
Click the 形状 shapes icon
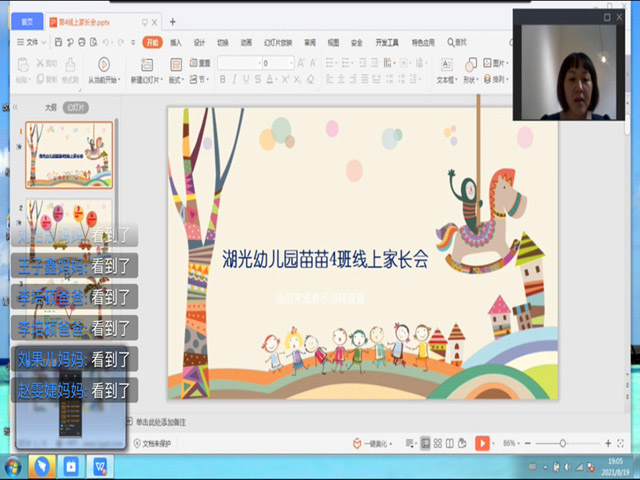tap(470, 65)
